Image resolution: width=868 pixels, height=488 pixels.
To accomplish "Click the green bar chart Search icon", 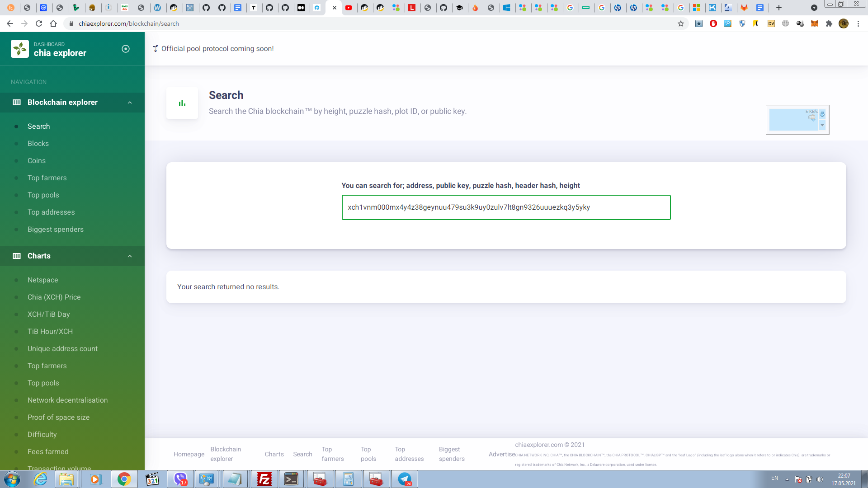I will click(x=182, y=103).
